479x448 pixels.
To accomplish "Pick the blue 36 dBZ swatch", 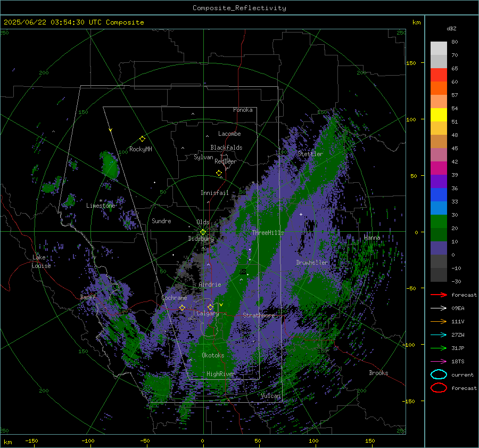I will click(x=439, y=194).
